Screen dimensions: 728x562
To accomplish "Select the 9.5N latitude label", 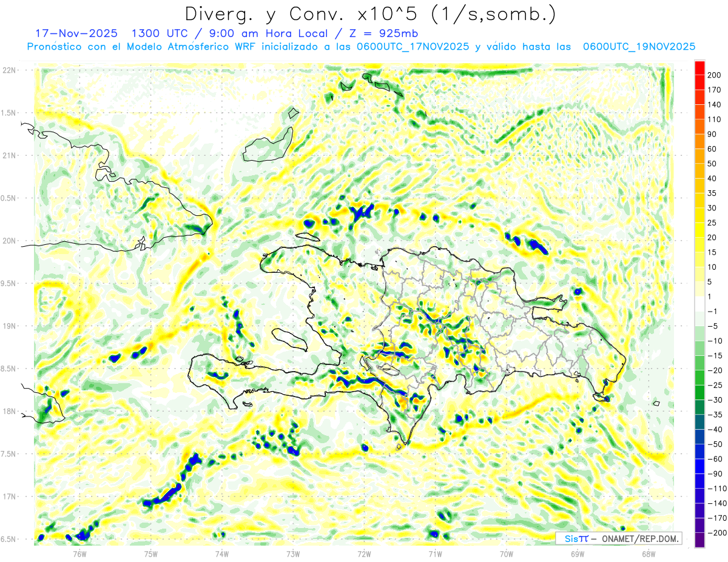I will pos(9,284).
